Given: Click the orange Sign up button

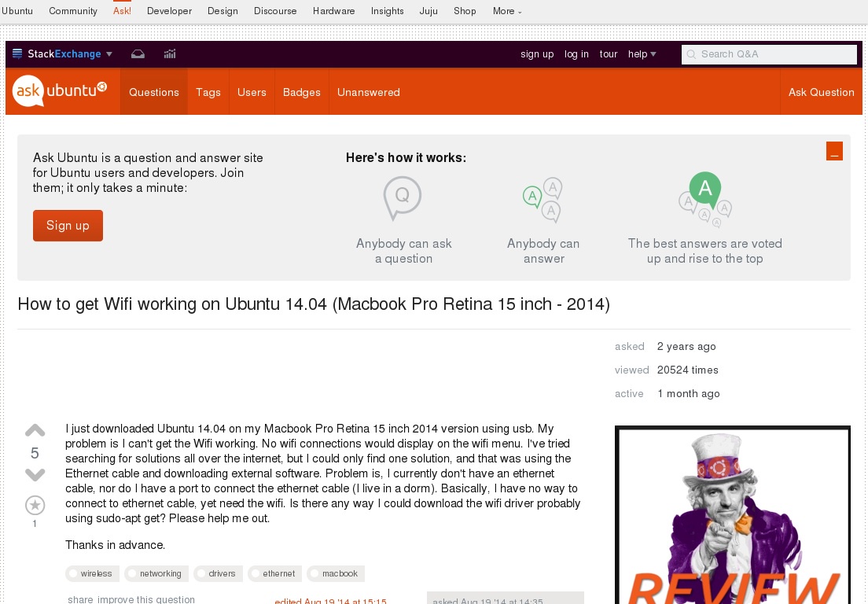Looking at the screenshot, I should (x=68, y=226).
